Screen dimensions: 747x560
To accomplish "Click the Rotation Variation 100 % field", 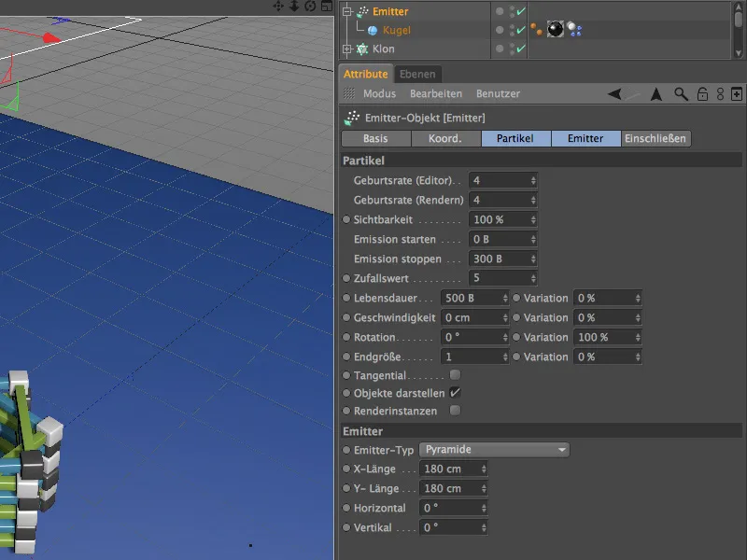I will click(608, 337).
